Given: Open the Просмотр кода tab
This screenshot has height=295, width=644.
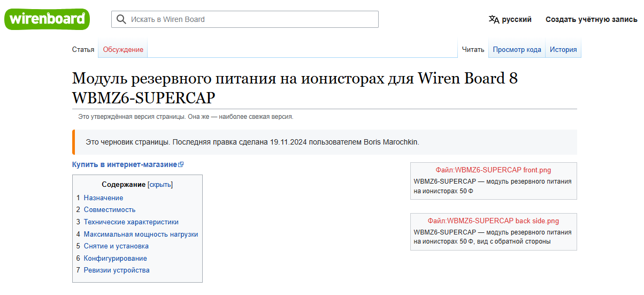Looking at the screenshot, I should click(517, 49).
